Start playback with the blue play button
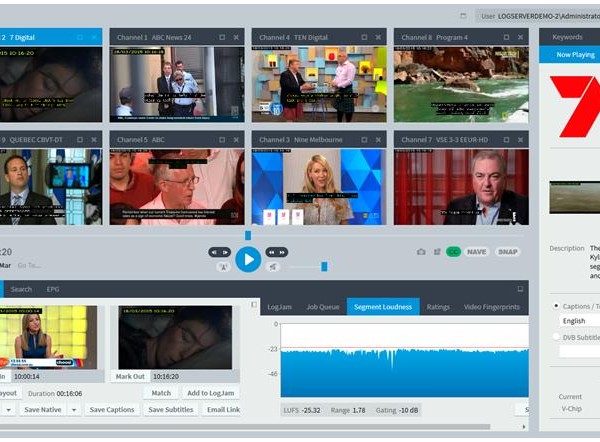This screenshot has width=600, height=442. (248, 259)
